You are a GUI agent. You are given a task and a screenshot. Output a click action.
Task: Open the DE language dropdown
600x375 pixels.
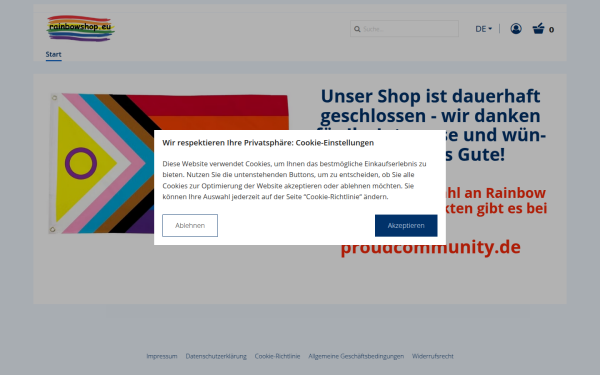coord(483,29)
